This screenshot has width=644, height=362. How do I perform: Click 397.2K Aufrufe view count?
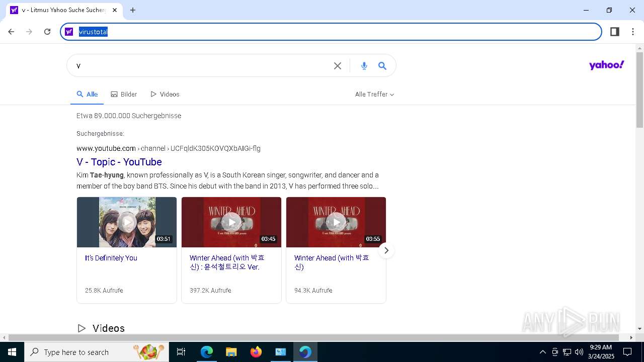[x=210, y=291]
